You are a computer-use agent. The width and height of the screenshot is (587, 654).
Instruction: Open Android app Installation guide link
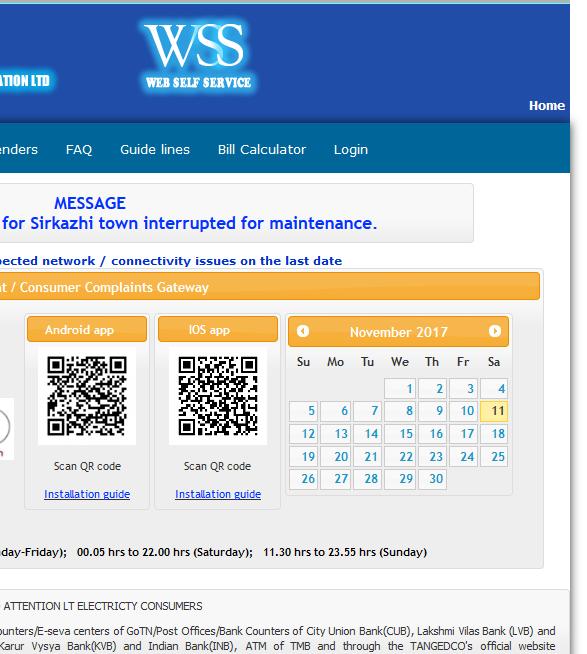87,494
